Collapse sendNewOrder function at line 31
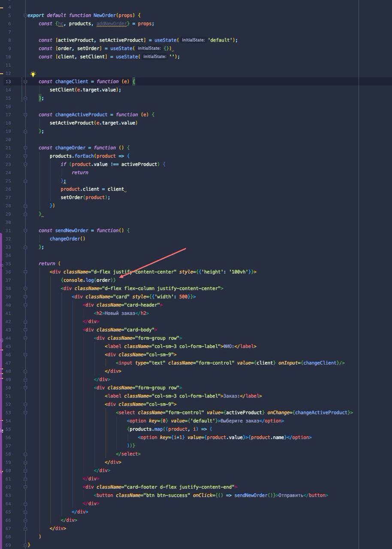Image resolution: width=392 pixels, height=549 pixels. 25,230
